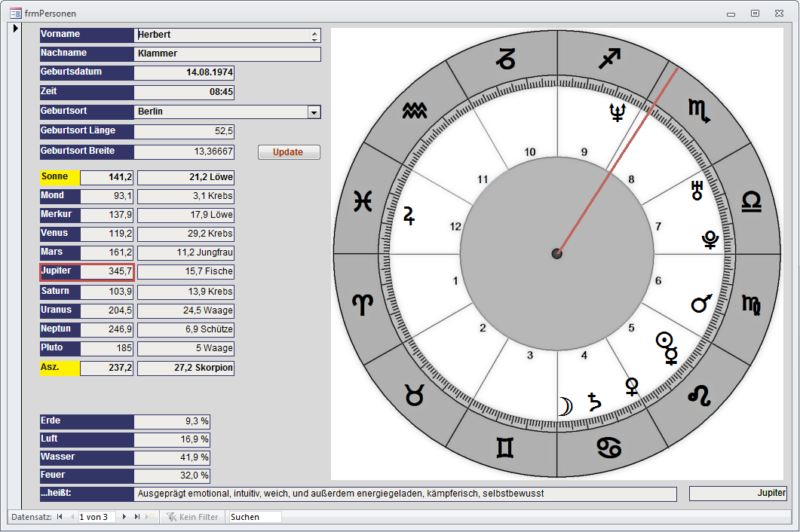
Task: Click the record selector arrow at left edge
Action: point(15,29)
